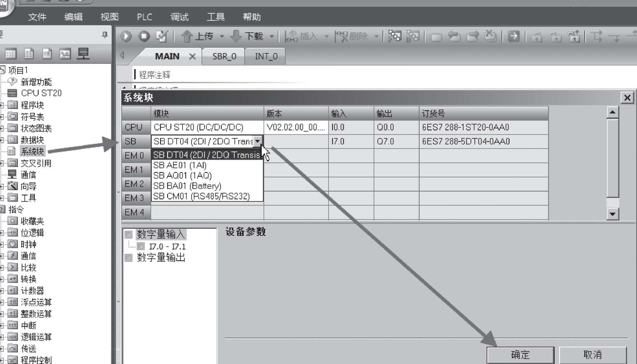637x364 pixels.
Task: Select 位逻辑 instruction folder
Action: [32, 233]
